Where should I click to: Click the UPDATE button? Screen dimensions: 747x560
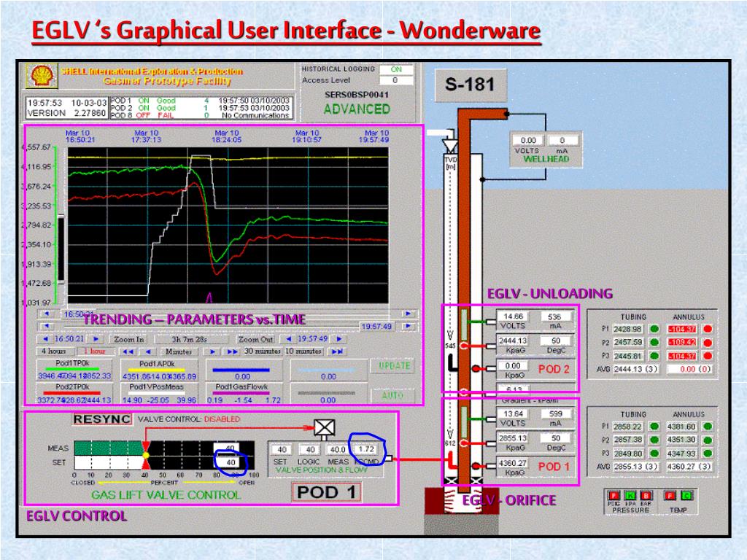click(394, 366)
